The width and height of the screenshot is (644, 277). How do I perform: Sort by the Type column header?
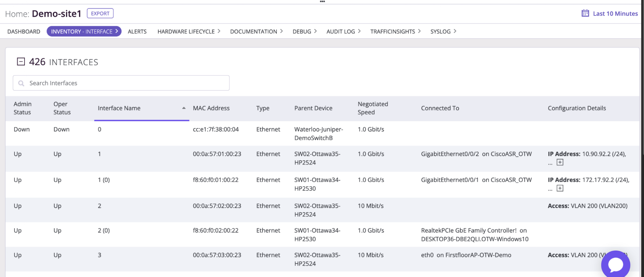click(x=263, y=108)
